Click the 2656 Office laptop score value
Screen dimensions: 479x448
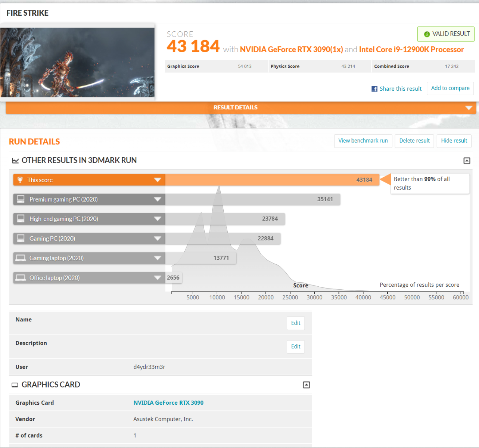point(173,278)
